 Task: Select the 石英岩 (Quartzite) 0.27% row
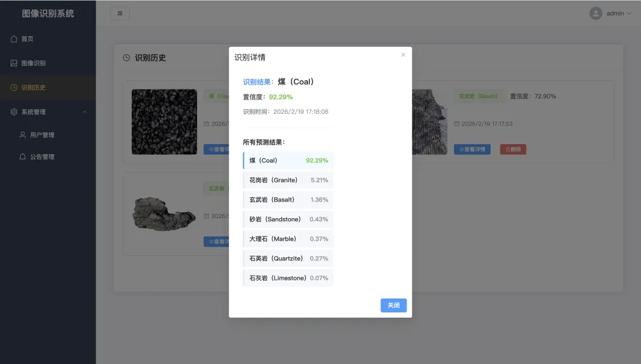pos(288,258)
